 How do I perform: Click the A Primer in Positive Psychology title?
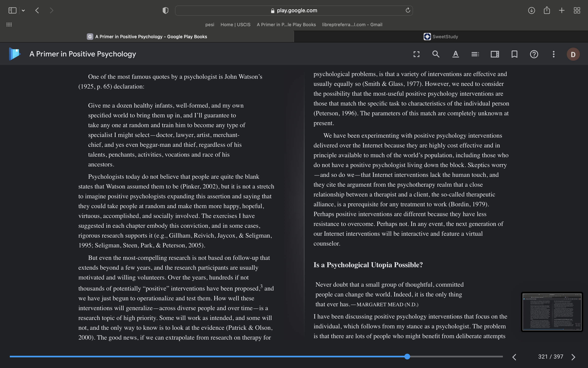click(83, 54)
